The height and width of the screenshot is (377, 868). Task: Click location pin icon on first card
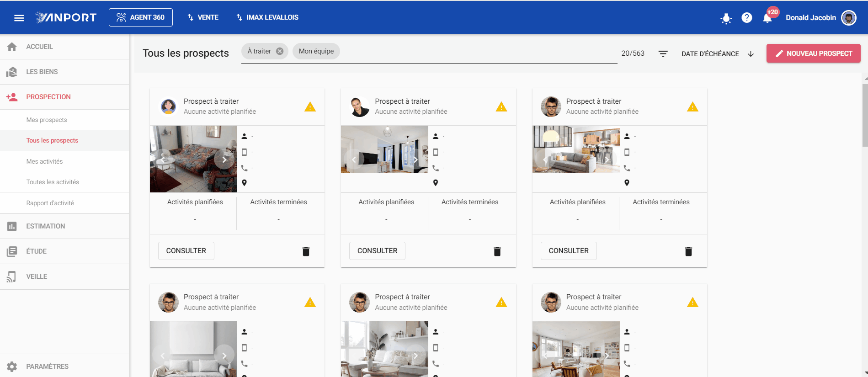coord(245,183)
